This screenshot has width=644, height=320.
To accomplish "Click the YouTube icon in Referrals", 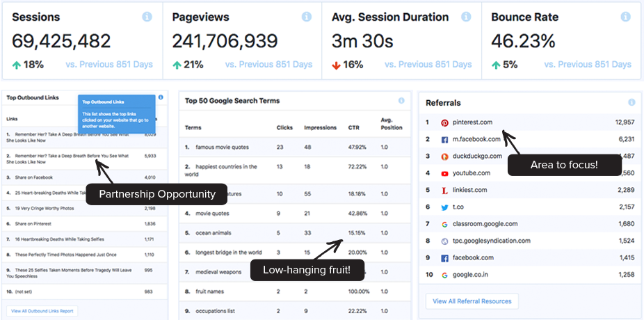I will tap(444, 174).
